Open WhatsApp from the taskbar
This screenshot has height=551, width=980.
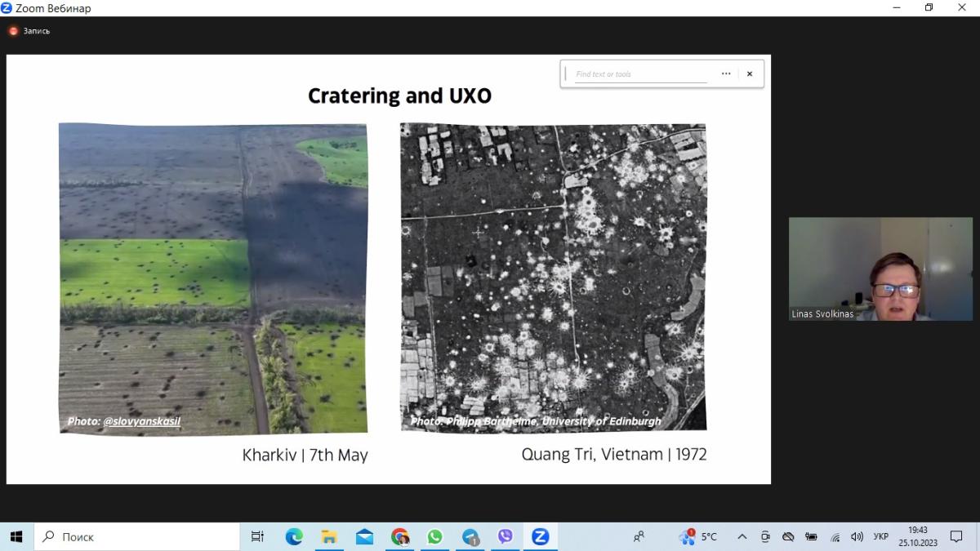(434, 536)
